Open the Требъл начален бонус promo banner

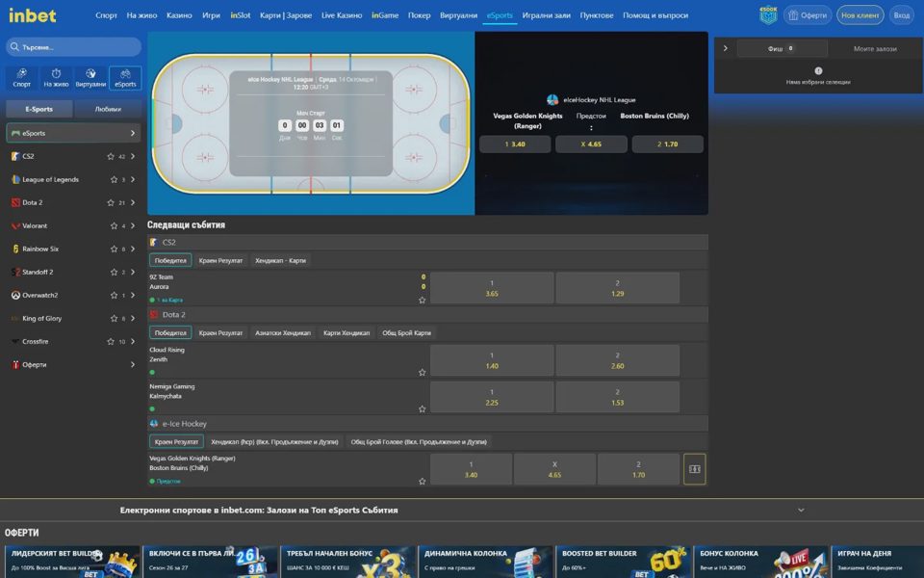pyautogui.click(x=347, y=562)
